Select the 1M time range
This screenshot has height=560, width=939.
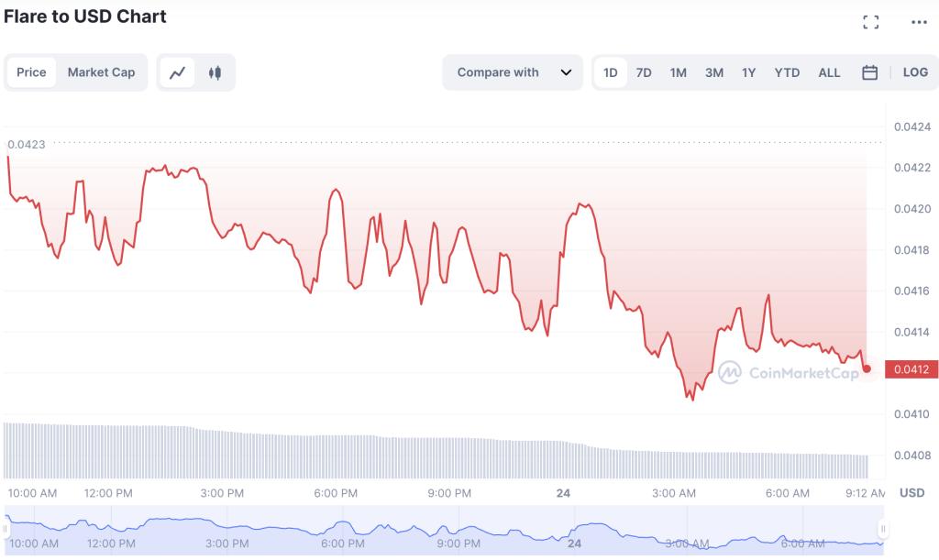678,72
